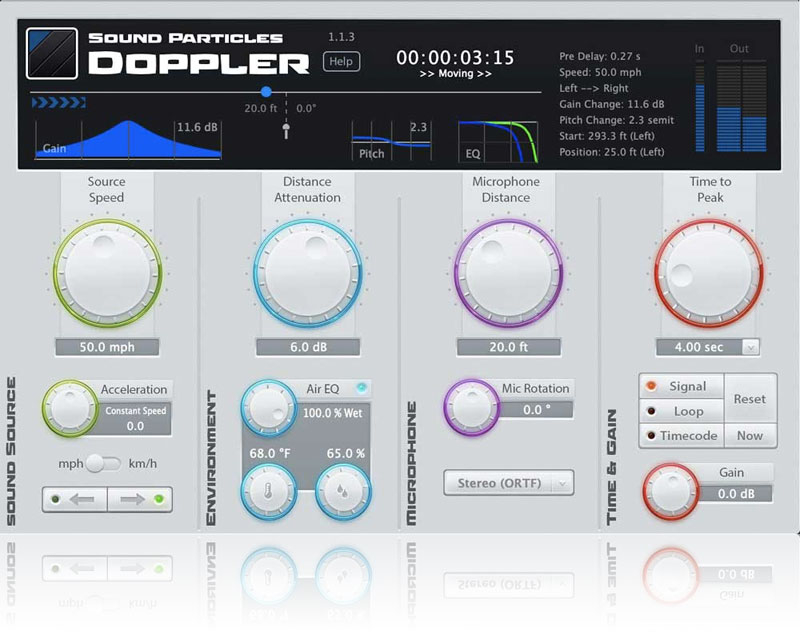Toggle the Air EQ enable light
Image resolution: width=800 pixels, height=634 pixels.
[x=362, y=388]
